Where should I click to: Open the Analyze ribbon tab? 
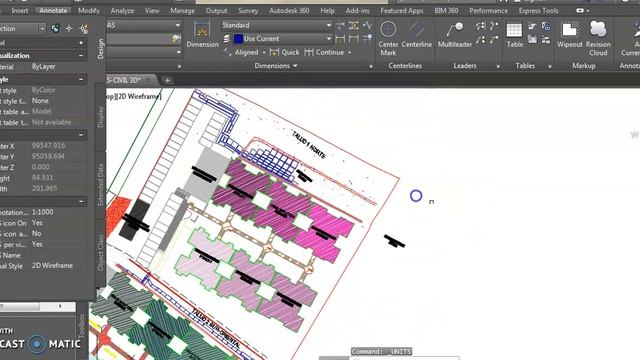click(x=122, y=11)
